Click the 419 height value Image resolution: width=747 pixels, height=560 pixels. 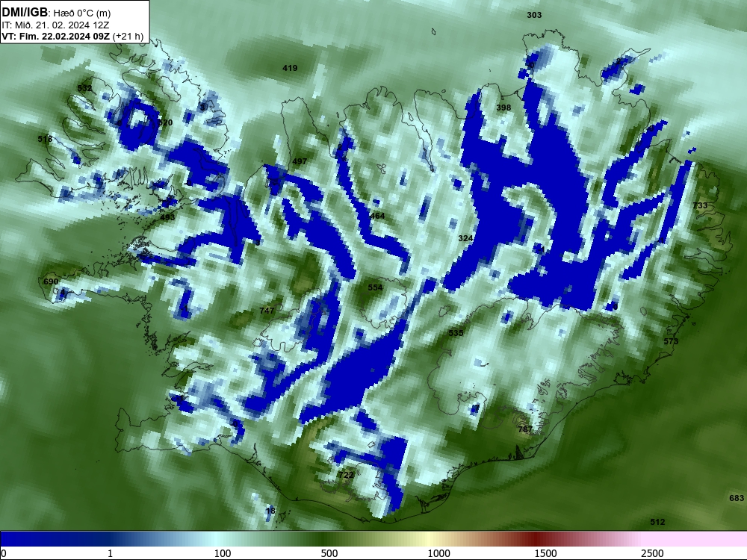pos(290,68)
